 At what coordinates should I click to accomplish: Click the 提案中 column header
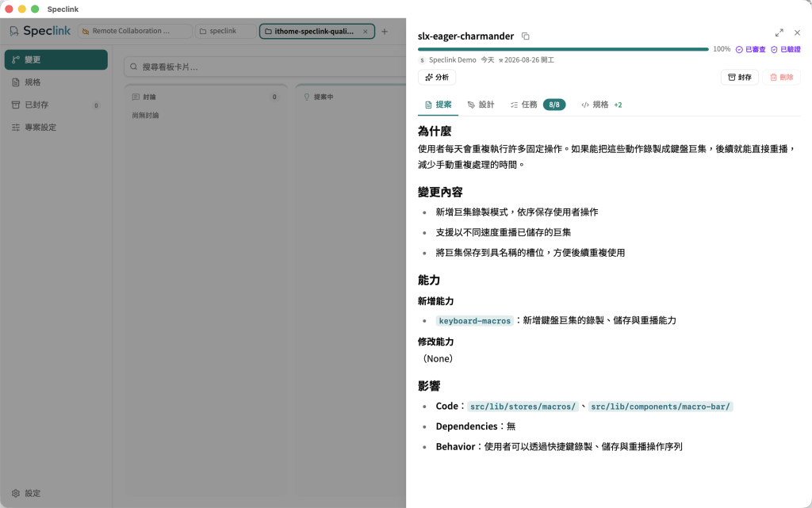pos(324,97)
